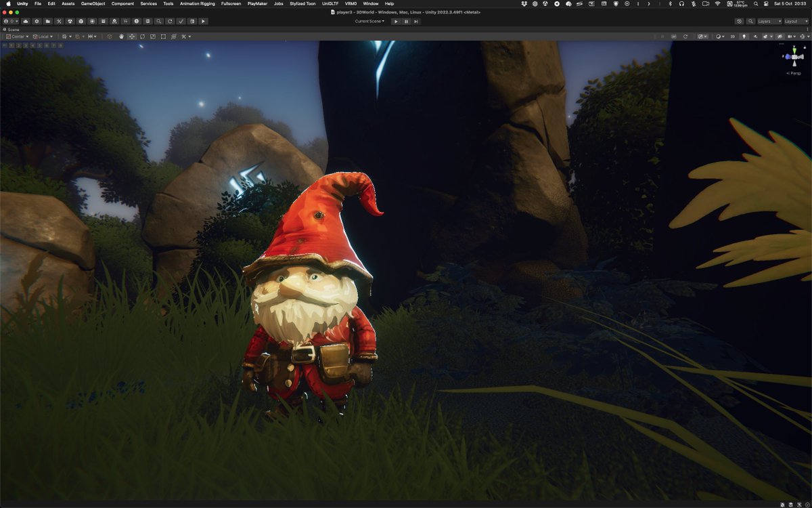
Task: Click the info circle icon in the toolbar
Action: (137, 21)
